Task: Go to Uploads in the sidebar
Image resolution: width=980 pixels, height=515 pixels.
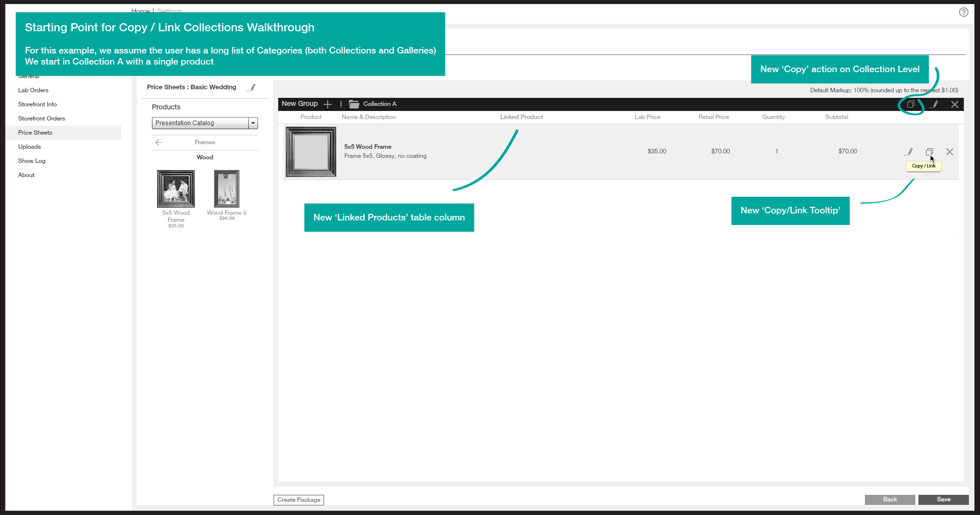Action: point(29,147)
